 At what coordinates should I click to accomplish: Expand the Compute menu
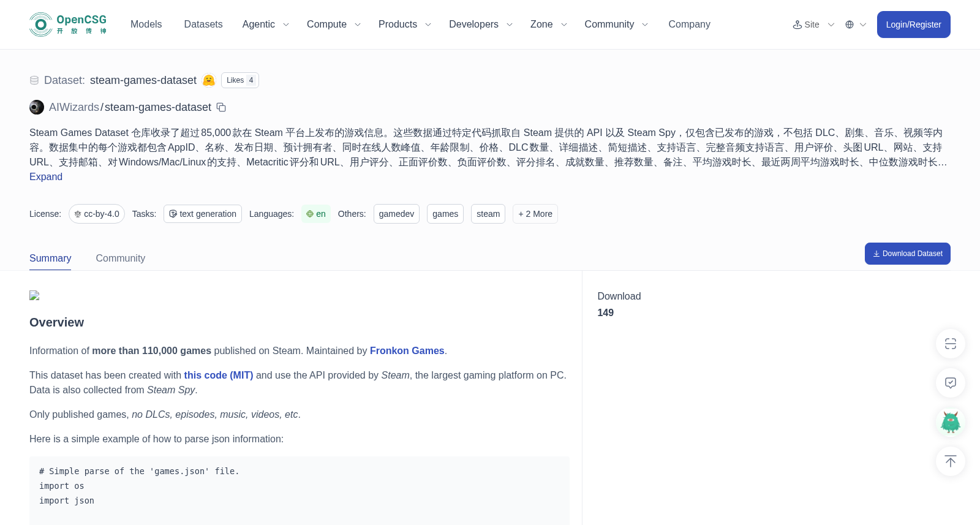click(334, 25)
